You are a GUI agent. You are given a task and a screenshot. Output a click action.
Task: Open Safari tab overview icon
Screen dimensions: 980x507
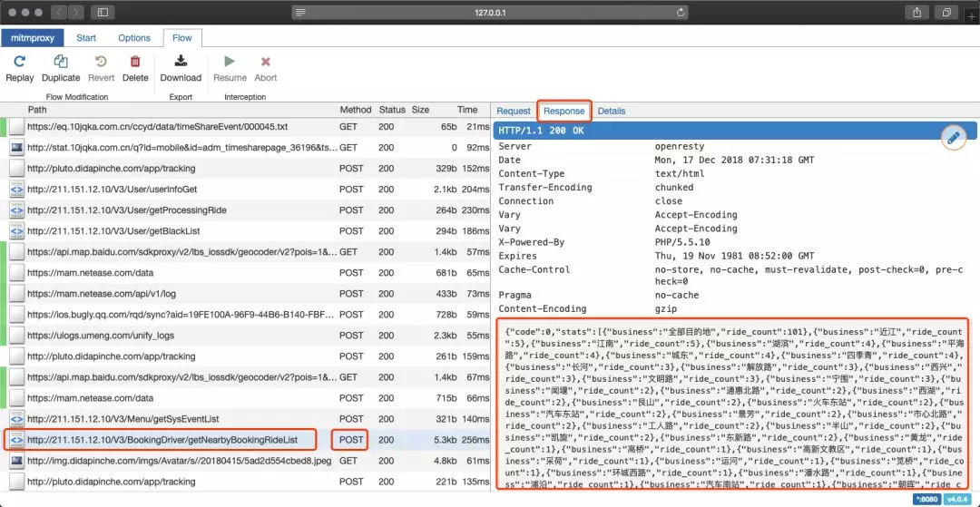(x=946, y=12)
